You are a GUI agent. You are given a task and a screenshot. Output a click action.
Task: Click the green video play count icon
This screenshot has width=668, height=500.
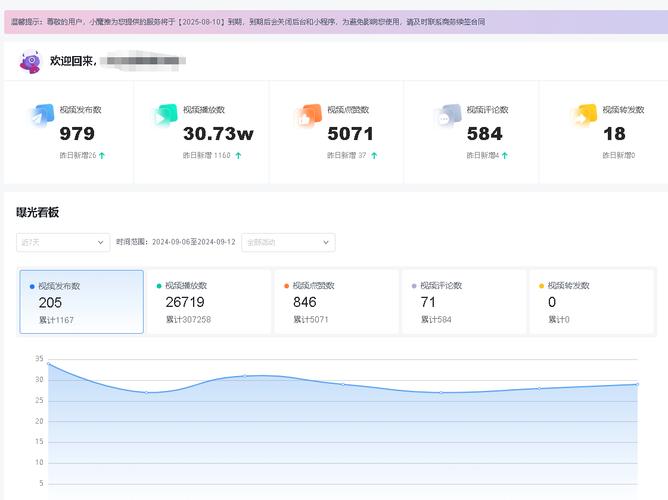coord(166,115)
